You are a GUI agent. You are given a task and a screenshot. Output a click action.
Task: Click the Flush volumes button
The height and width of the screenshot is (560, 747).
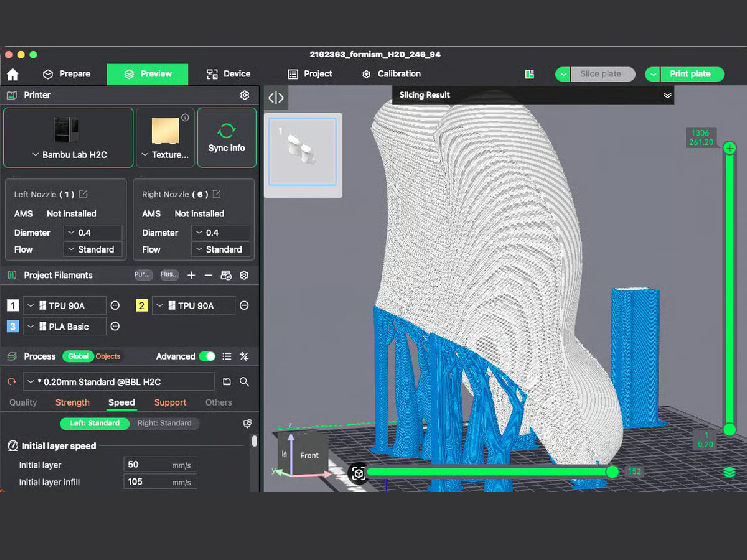click(x=169, y=275)
